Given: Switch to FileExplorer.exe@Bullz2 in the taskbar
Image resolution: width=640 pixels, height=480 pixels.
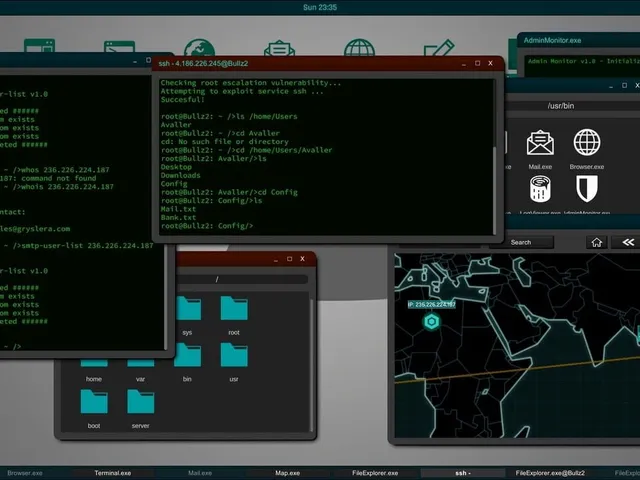Looking at the screenshot, I should click(x=550, y=473).
